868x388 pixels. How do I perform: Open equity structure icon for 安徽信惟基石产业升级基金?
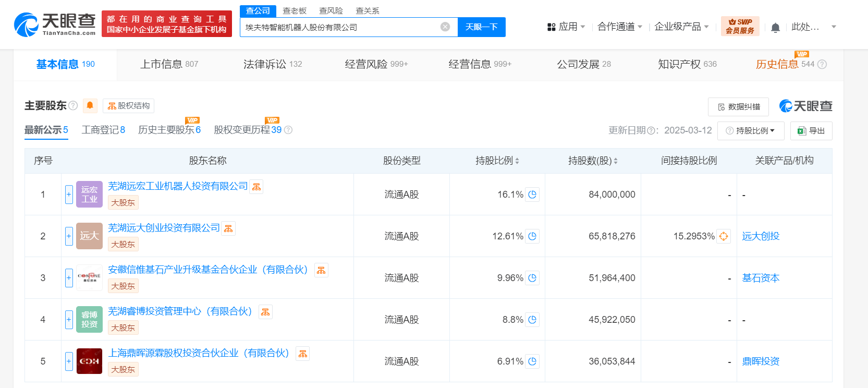tap(321, 270)
